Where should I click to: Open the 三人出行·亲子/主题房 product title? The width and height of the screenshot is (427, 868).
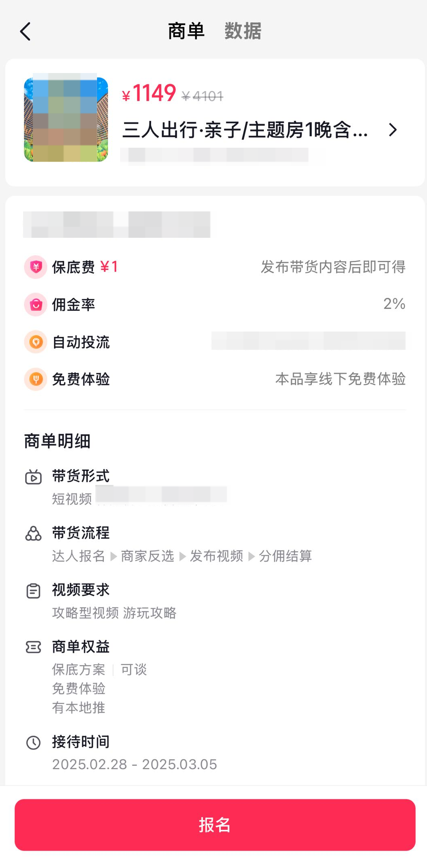[x=245, y=130]
